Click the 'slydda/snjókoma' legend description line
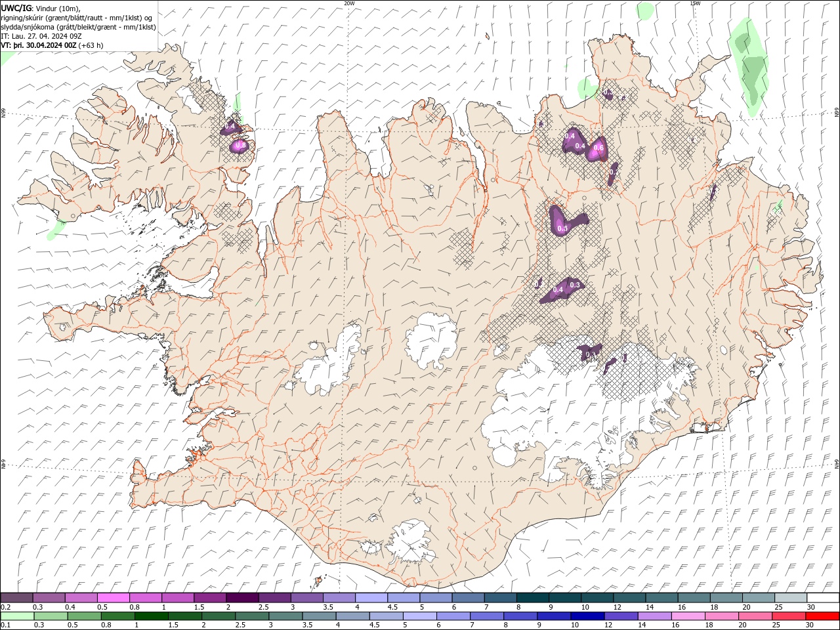The width and height of the screenshot is (840, 630). click(x=79, y=27)
